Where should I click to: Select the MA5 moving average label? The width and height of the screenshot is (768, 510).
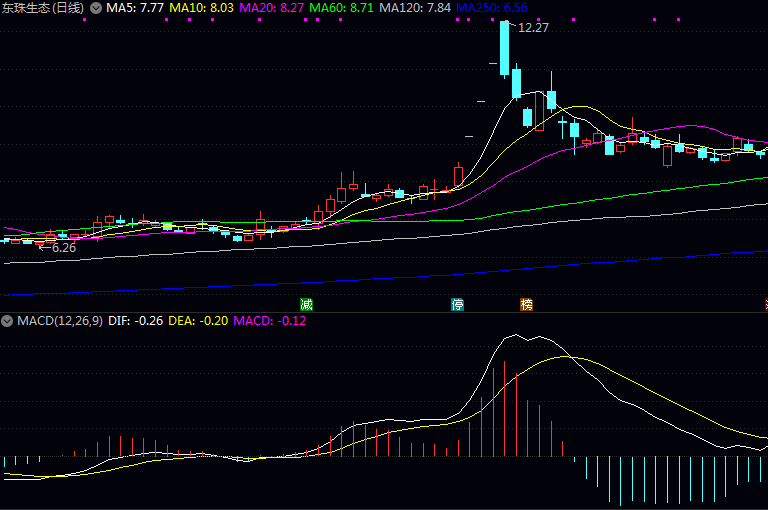click(135, 8)
